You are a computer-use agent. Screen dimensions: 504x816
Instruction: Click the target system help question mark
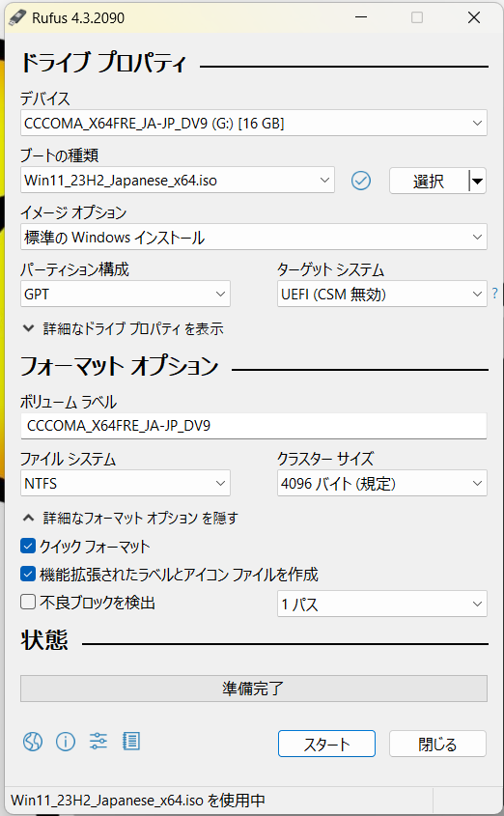[494, 294]
